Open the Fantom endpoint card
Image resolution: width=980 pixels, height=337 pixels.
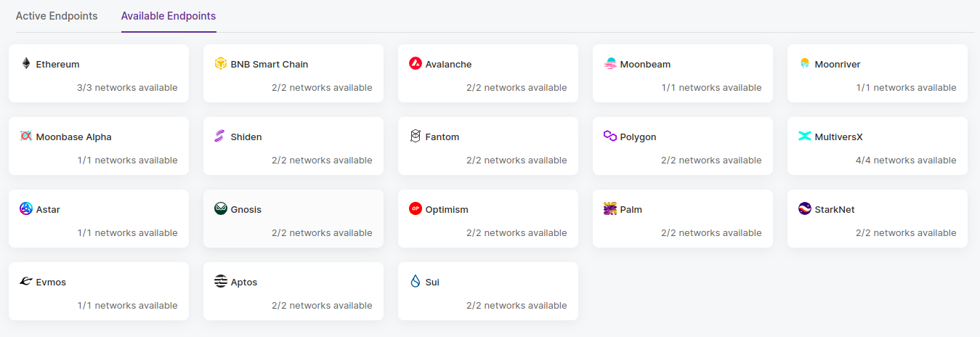click(488, 146)
